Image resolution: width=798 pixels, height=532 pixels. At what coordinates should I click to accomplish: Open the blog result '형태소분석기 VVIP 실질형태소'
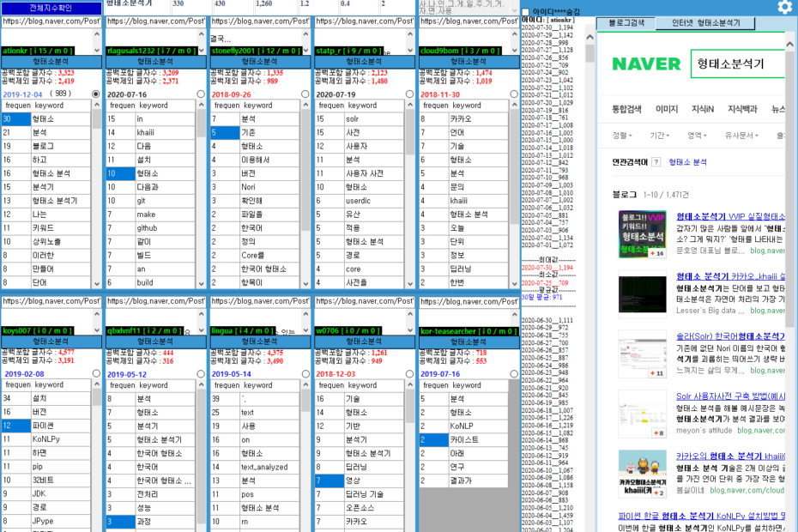730,216
